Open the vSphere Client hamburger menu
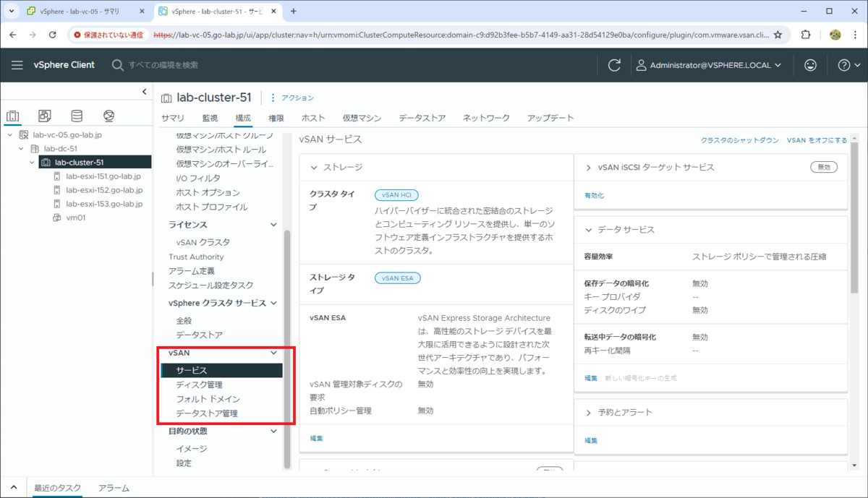Viewport: 868px width, 498px height. tap(17, 65)
